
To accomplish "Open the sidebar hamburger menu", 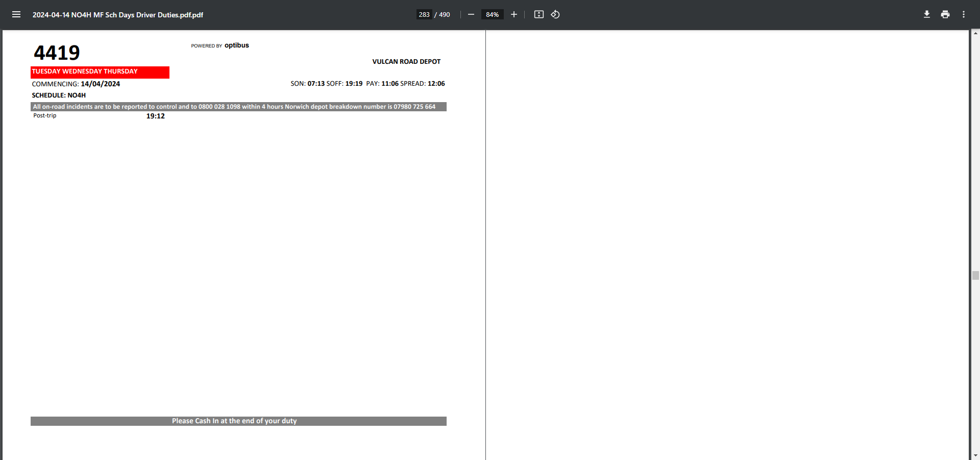I will 16,14.
